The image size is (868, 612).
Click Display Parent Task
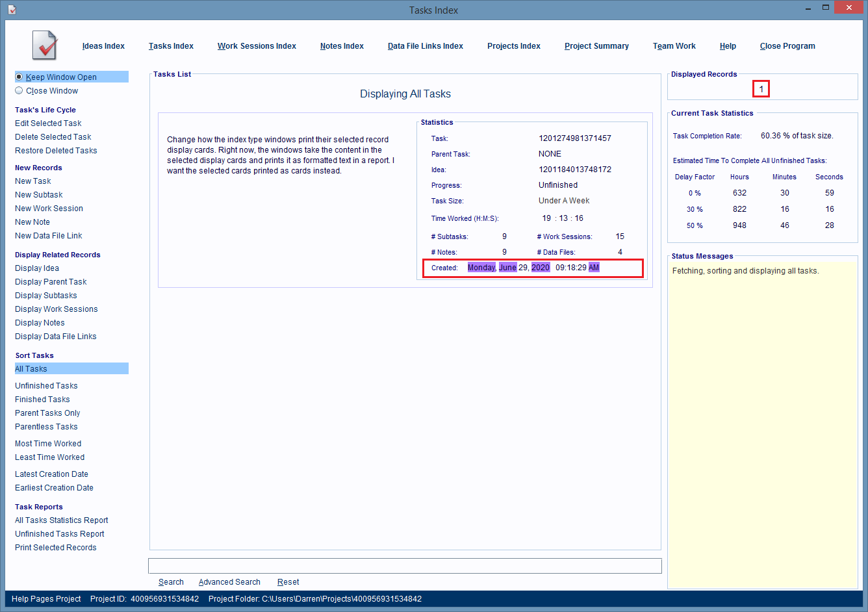tap(51, 282)
